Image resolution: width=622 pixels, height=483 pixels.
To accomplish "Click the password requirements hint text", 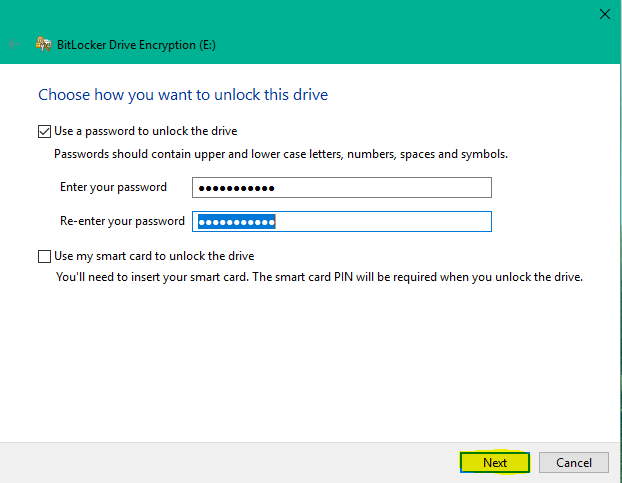I will pyautogui.click(x=281, y=154).
